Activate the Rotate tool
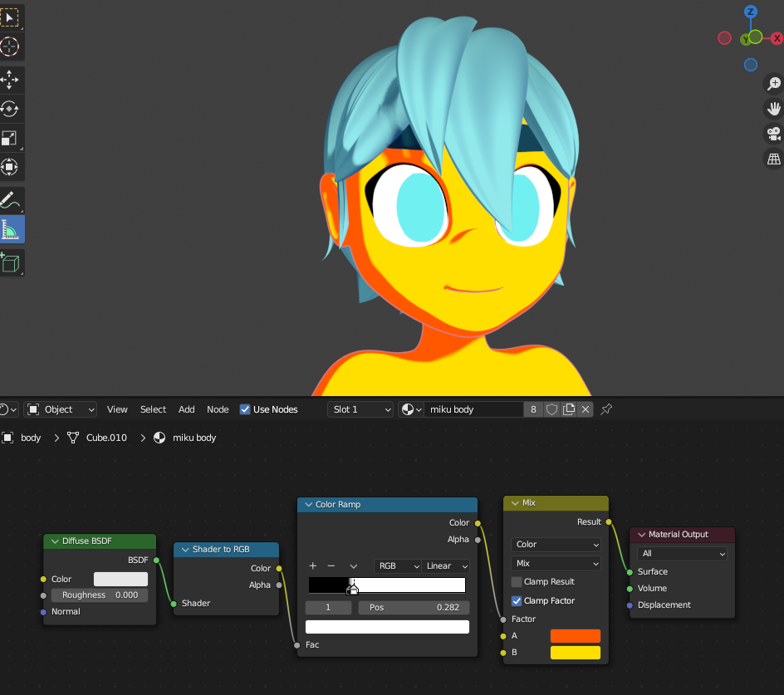This screenshot has height=695, width=784. pyautogui.click(x=9, y=109)
